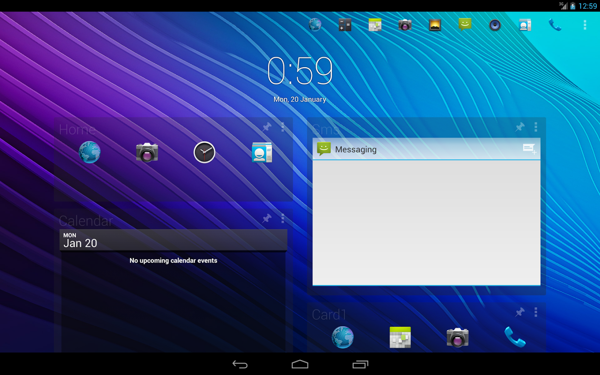Open the Calendar card overflow menu
Viewport: 600px width, 375px height.
pos(283,218)
